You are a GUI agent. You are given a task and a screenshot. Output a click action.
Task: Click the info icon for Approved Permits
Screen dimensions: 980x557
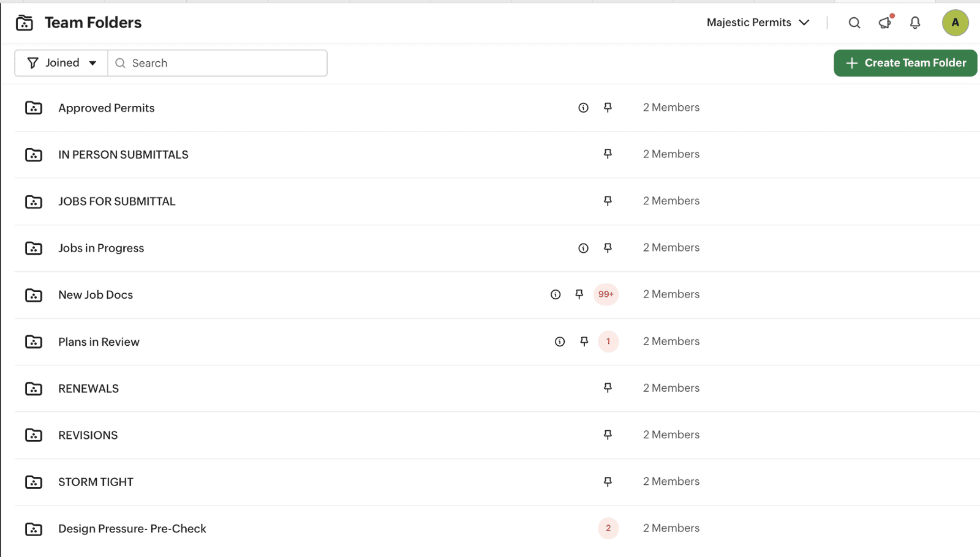click(x=583, y=108)
